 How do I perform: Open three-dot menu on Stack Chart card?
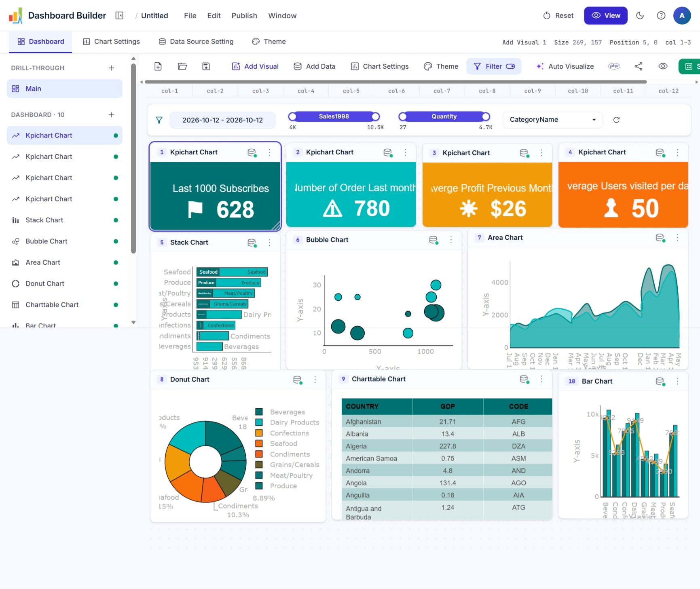269,243
